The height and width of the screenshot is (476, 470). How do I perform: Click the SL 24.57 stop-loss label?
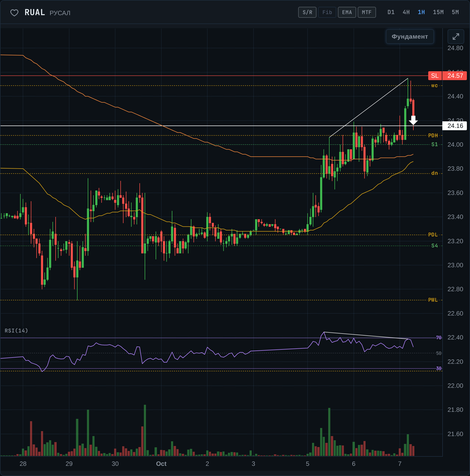coord(447,76)
